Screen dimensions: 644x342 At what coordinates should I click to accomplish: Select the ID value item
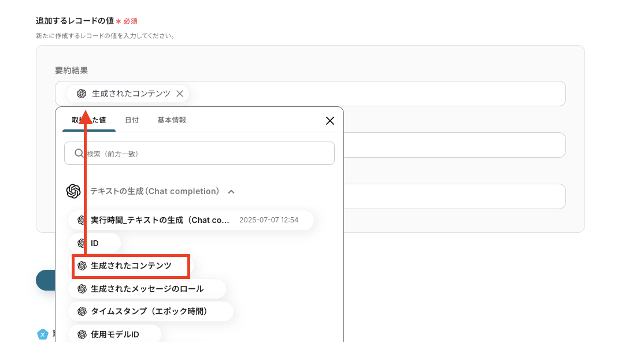point(94,243)
